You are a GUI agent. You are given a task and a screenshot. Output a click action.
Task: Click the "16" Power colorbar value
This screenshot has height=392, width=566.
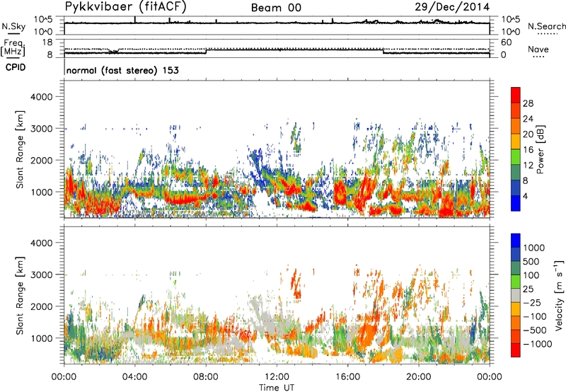pos(528,150)
